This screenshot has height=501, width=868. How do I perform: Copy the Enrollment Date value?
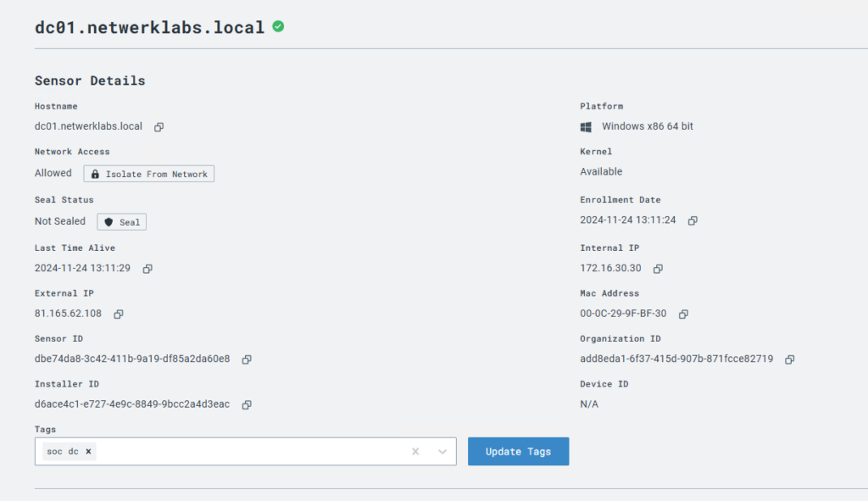[x=693, y=220]
